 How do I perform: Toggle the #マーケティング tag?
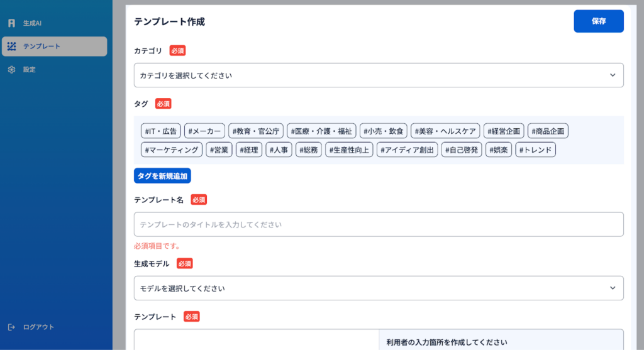pyautogui.click(x=171, y=150)
